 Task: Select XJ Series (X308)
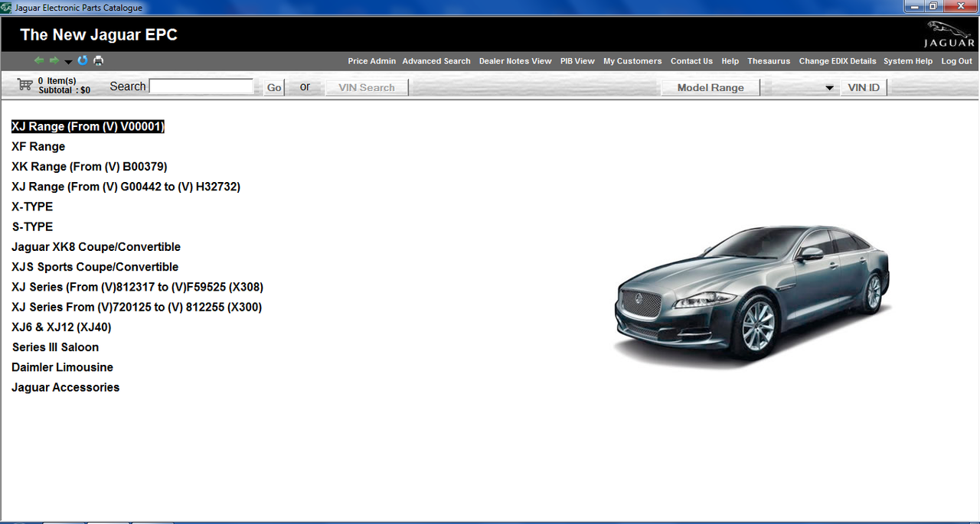coord(138,287)
